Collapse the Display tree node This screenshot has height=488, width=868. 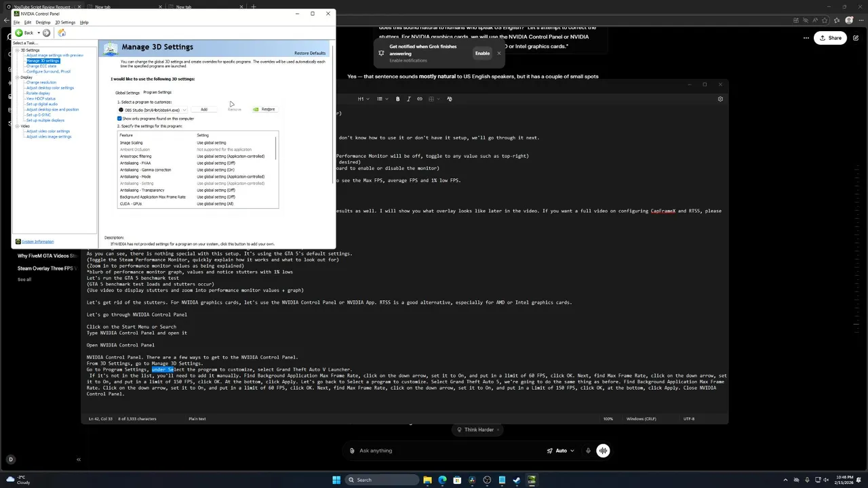[x=18, y=77]
